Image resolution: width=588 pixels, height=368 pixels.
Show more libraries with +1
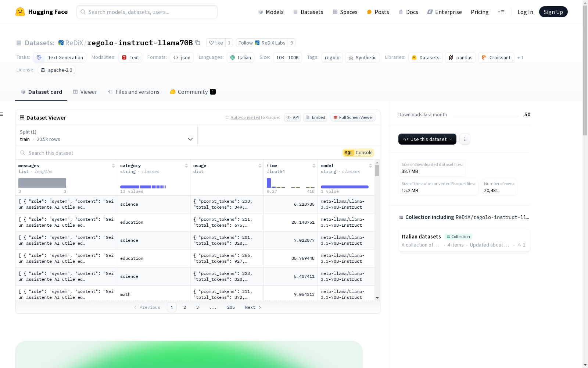(x=520, y=57)
